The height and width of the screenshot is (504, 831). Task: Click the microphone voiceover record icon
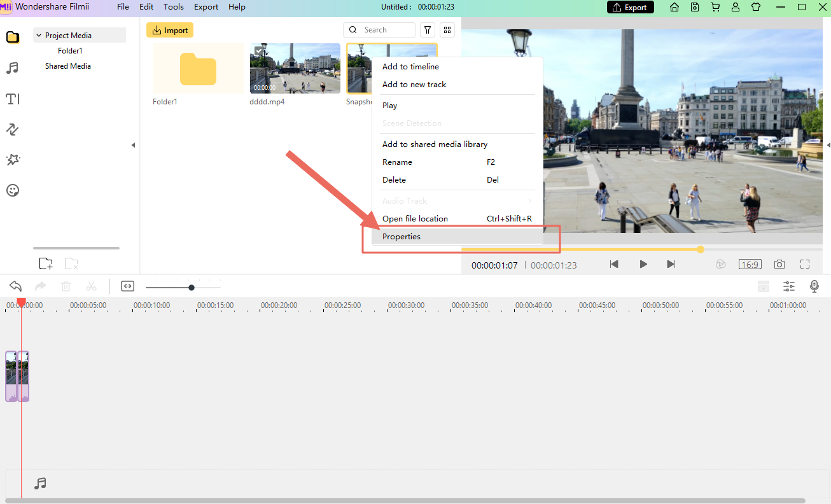pos(814,286)
